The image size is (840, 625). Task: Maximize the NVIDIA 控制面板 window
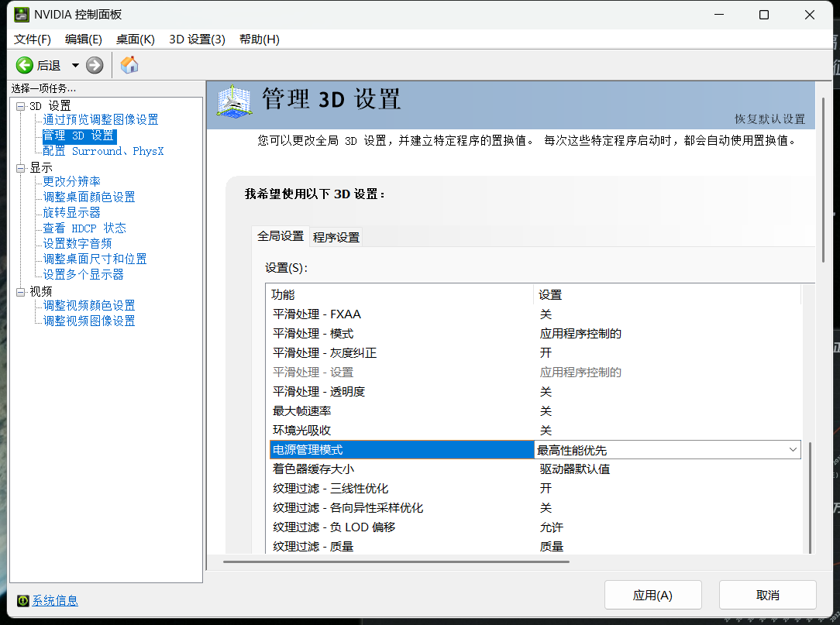[x=764, y=15]
